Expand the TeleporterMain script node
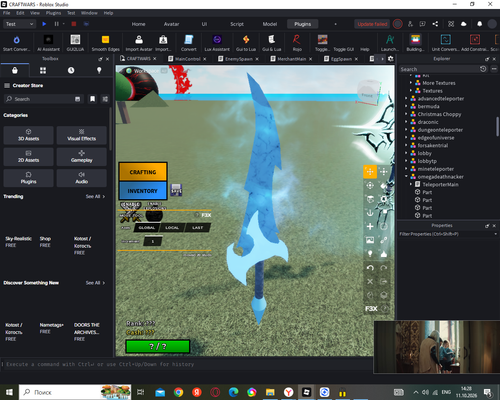500x400 pixels. coord(411,184)
